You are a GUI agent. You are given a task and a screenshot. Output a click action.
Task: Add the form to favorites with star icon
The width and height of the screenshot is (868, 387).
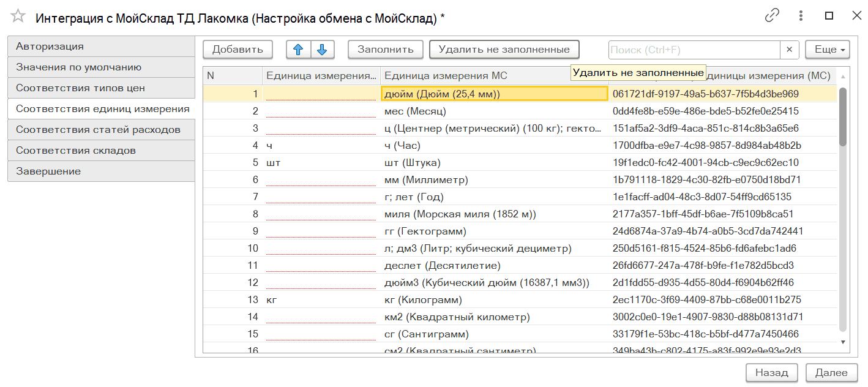point(18,17)
